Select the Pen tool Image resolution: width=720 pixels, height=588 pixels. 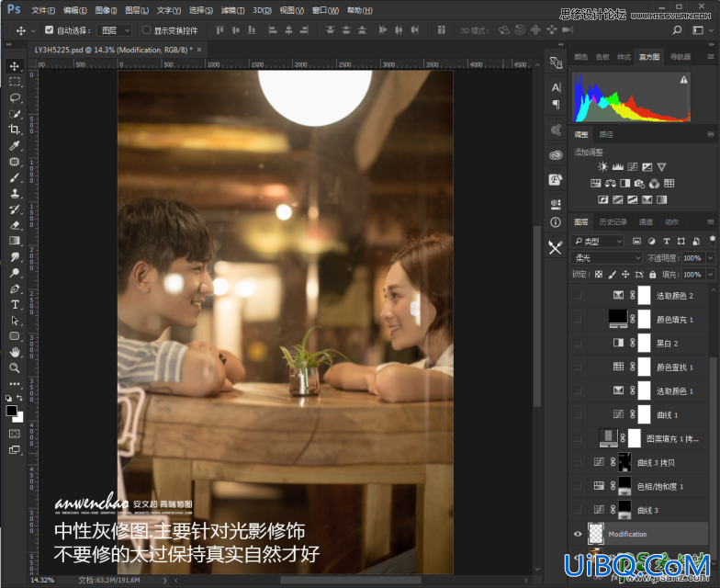[15, 288]
